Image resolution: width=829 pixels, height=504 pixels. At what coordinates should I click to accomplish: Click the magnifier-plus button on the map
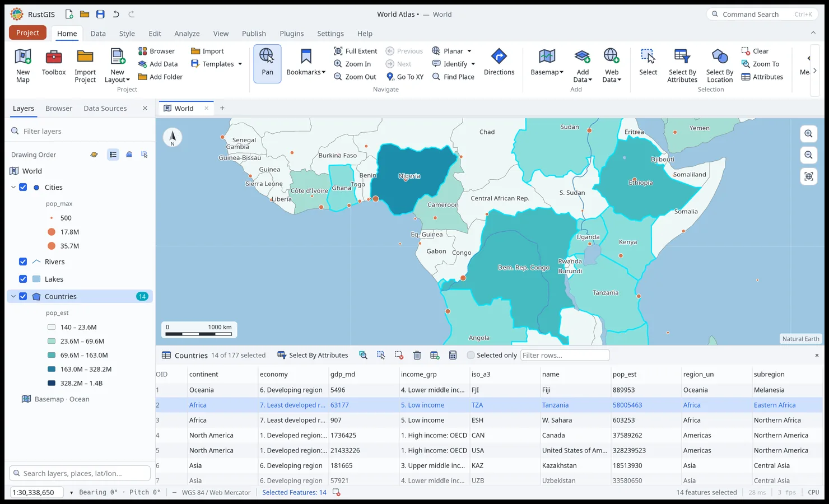[808, 134]
